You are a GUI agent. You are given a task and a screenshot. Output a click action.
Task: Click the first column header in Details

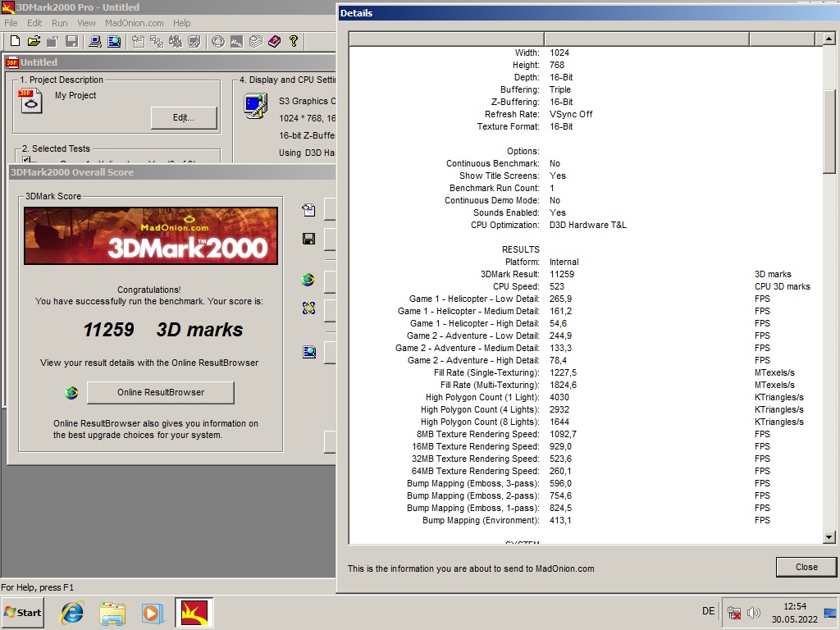click(447, 39)
